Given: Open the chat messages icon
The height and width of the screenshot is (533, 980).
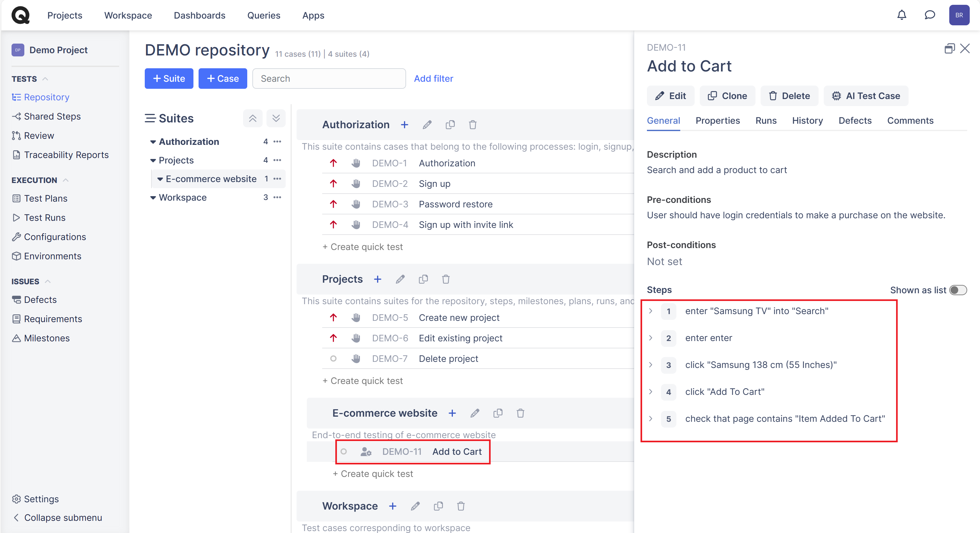Looking at the screenshot, I should 929,15.
